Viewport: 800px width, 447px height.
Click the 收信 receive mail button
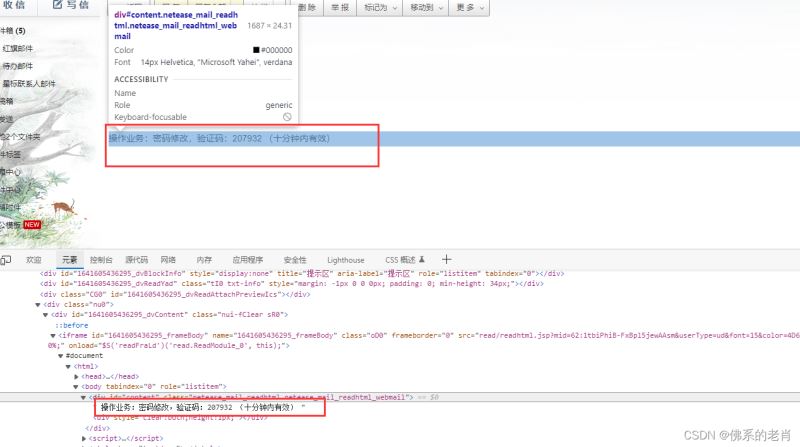click(13, 5)
